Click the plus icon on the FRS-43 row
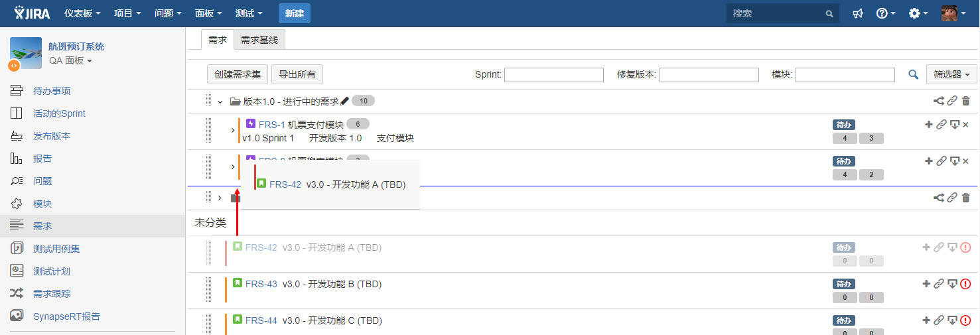The height and width of the screenshot is (335, 980). click(927, 284)
